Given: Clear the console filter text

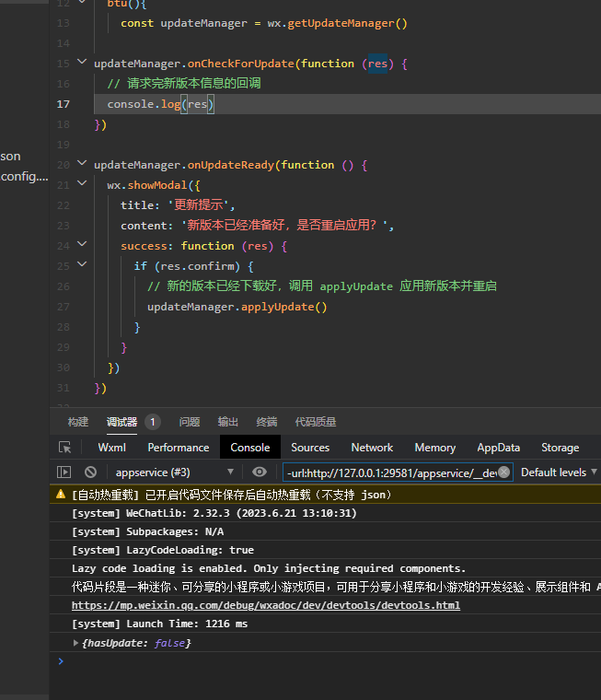Looking at the screenshot, I should pos(503,472).
